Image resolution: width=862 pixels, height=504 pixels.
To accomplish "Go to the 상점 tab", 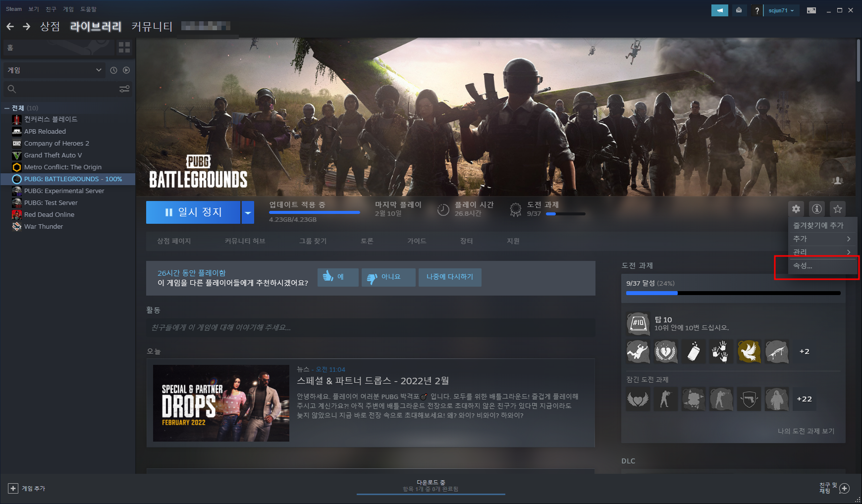I will (x=50, y=26).
